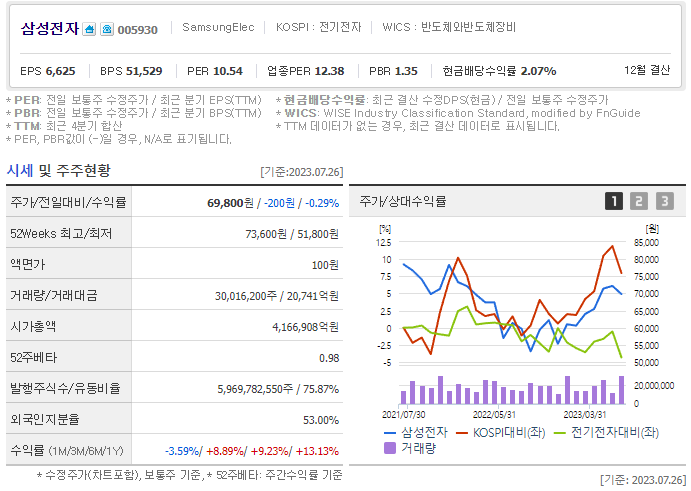Select the 1M return -3.59%
Screen dimensions: 691x491
pos(182,451)
